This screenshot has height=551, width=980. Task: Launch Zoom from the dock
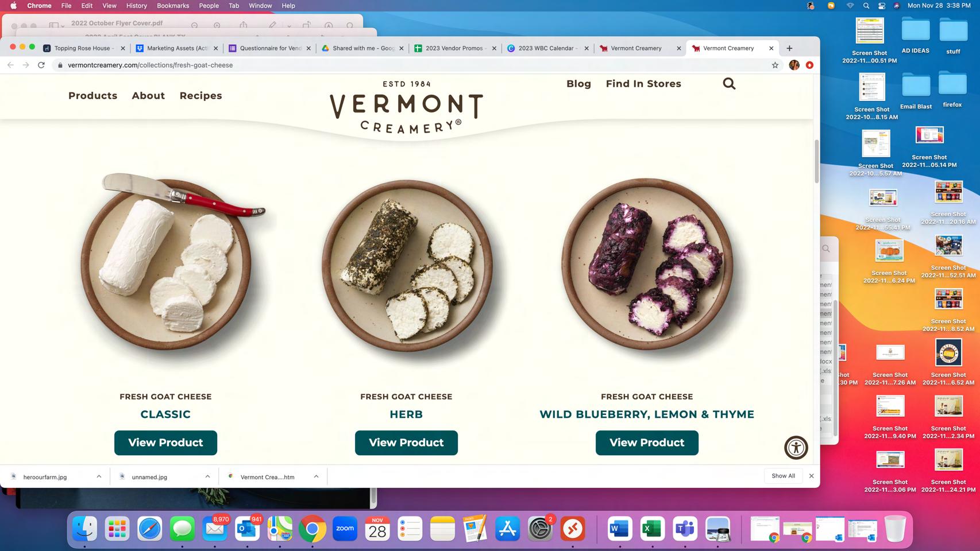[345, 529]
